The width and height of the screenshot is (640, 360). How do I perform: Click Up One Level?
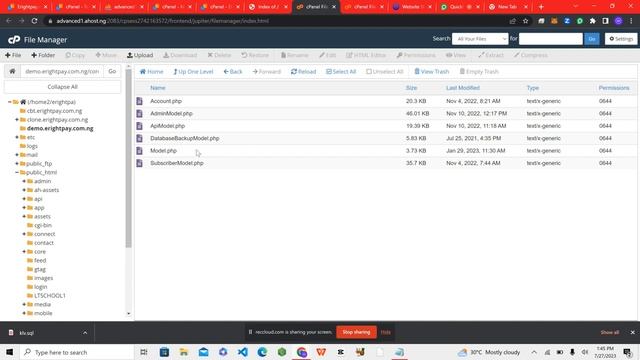coord(193,71)
